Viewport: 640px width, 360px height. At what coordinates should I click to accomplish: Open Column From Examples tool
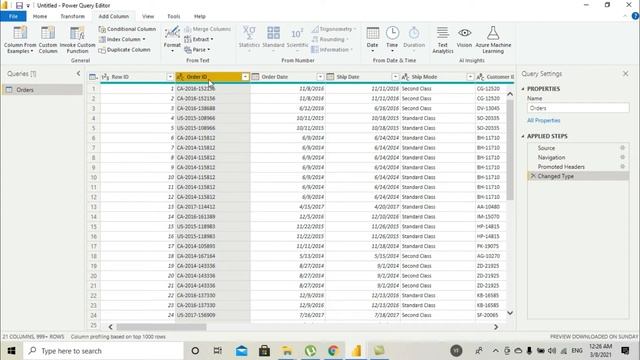[x=20, y=40]
